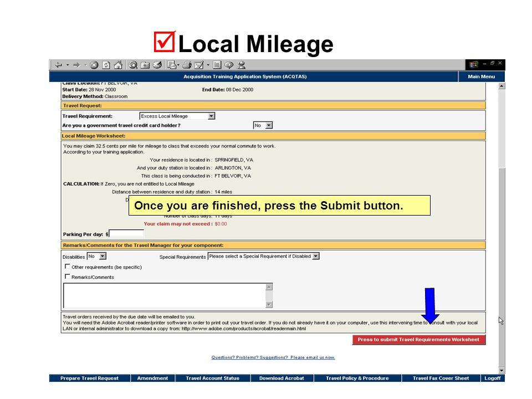Screen dimensions: 532x399
Task: Click the Questions Problems Suggestions email link
Action: (273, 357)
